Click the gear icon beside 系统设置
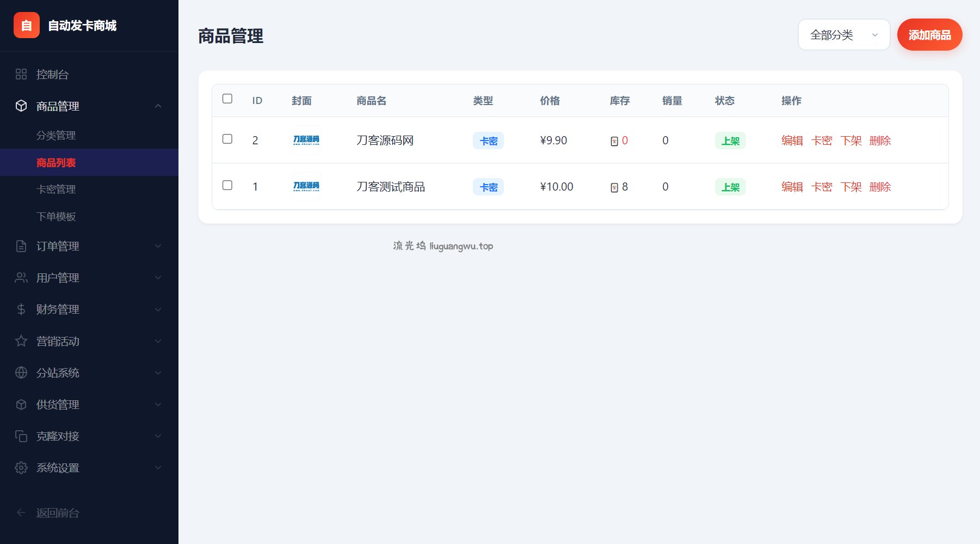 click(21, 468)
